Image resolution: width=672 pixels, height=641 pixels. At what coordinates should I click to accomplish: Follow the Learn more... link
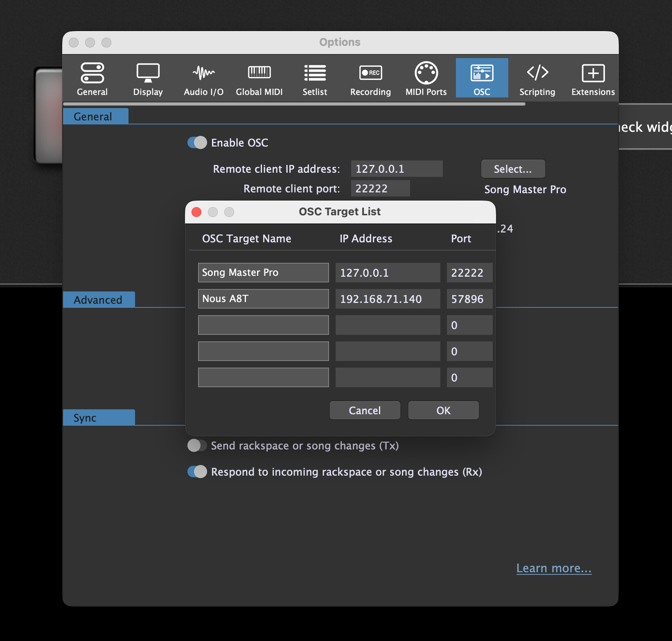(553, 568)
